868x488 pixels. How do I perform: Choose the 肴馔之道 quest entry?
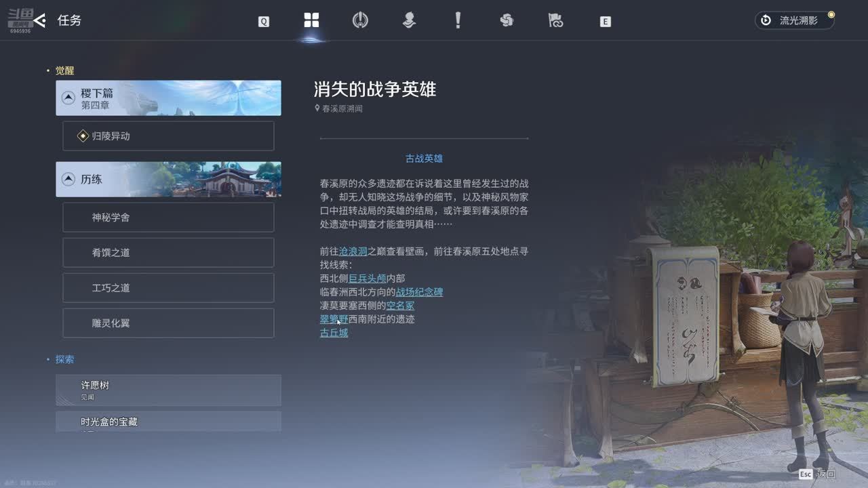168,253
